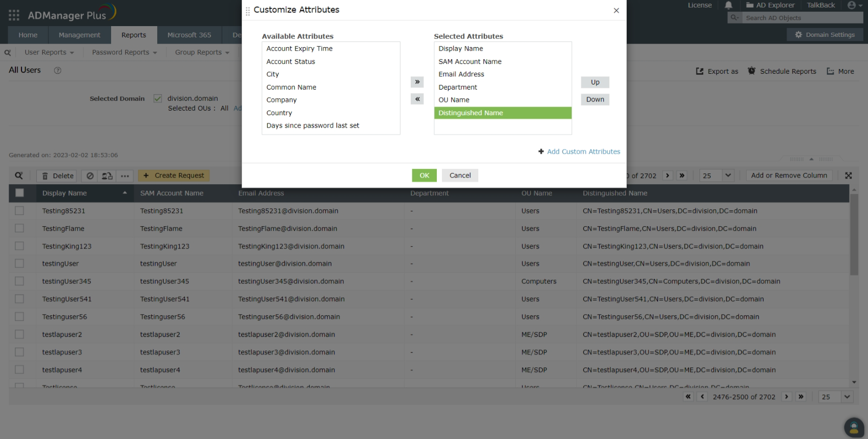Check the testlapuser2 row checkbox

[x=19, y=334]
